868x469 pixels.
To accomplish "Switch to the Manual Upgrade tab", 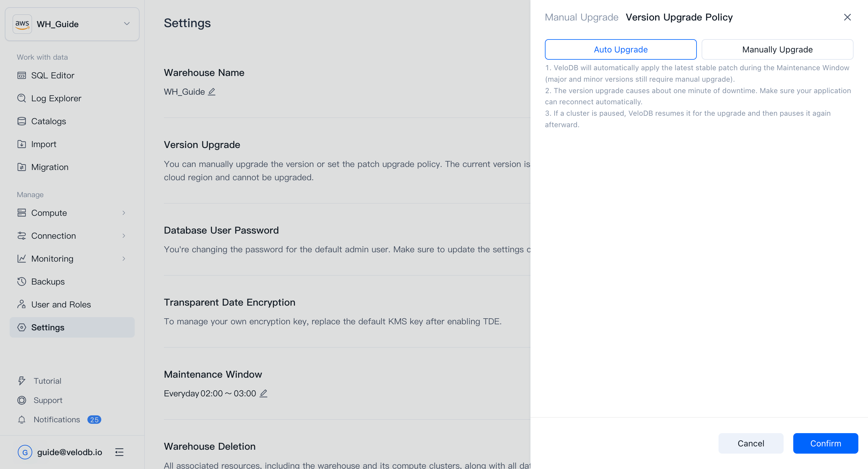I will [582, 17].
